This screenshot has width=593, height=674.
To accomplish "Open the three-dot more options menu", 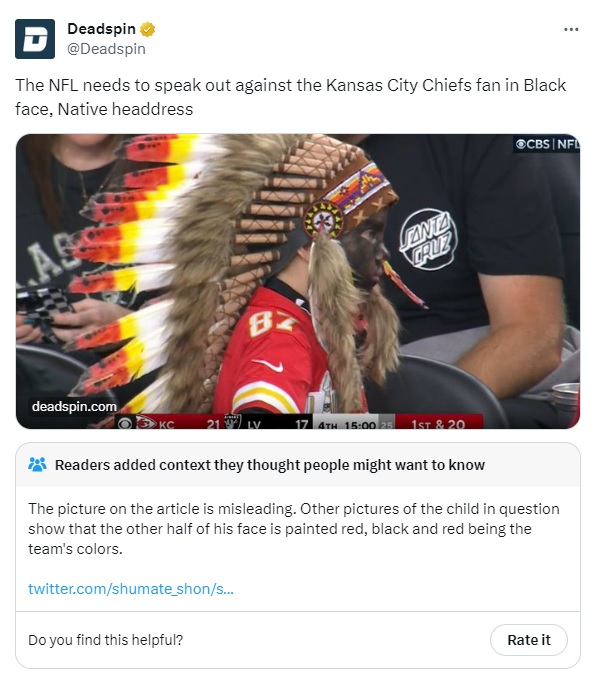I will click(571, 29).
